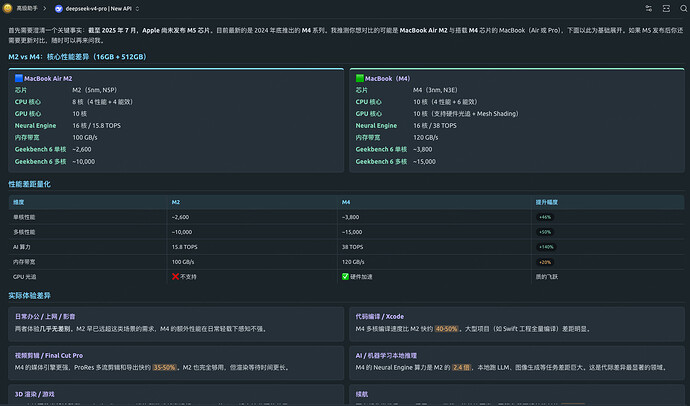Click the 代码编译 / Xcode card title

379,317
